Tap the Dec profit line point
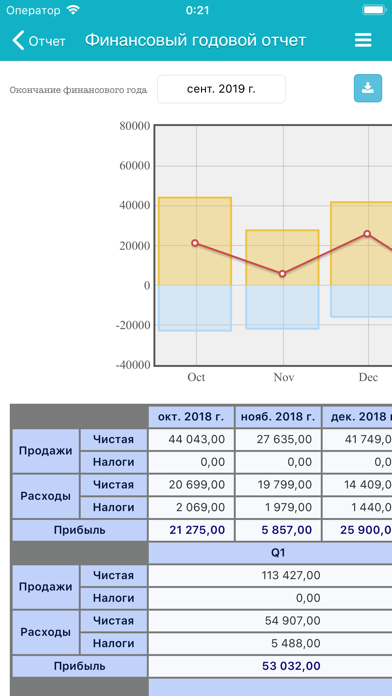 click(x=367, y=233)
